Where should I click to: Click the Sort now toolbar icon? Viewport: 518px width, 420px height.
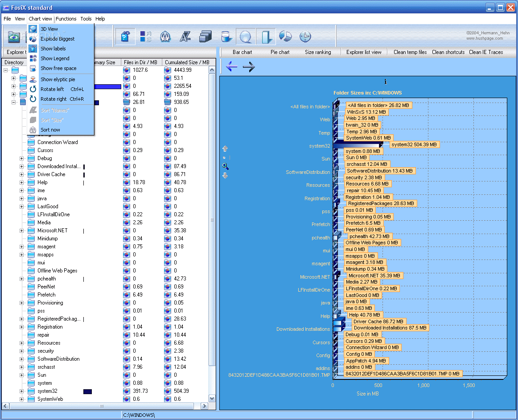[x=165, y=37]
